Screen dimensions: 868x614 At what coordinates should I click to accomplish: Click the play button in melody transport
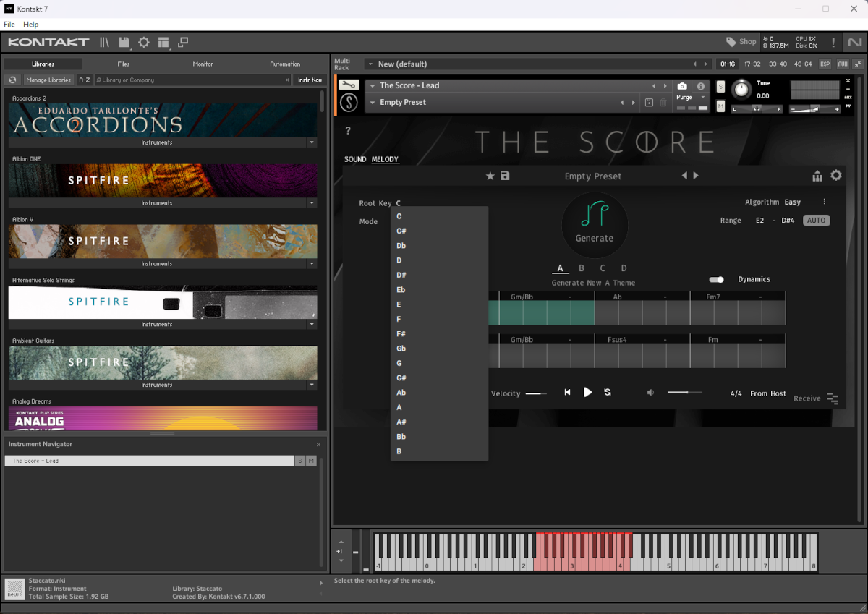click(587, 392)
